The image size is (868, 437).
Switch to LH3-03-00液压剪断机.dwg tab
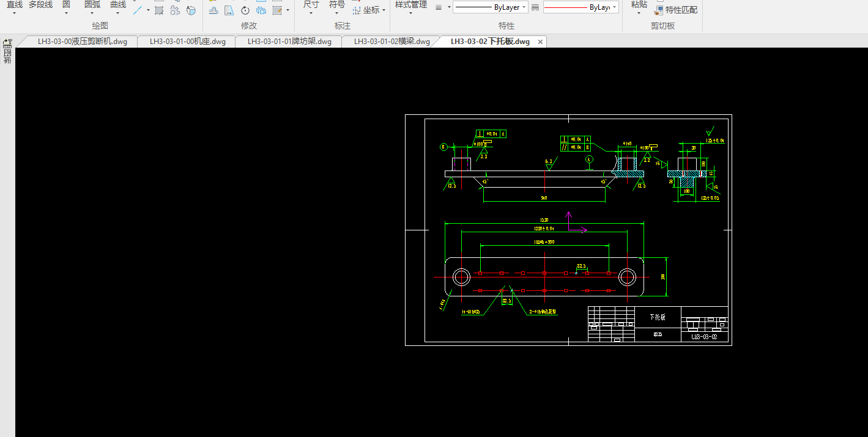[x=82, y=42]
